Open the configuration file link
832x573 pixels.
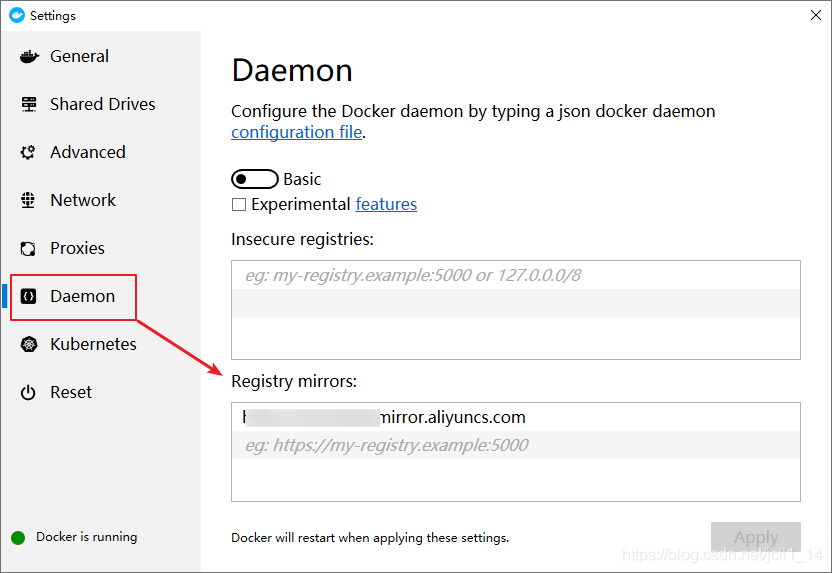tap(297, 132)
